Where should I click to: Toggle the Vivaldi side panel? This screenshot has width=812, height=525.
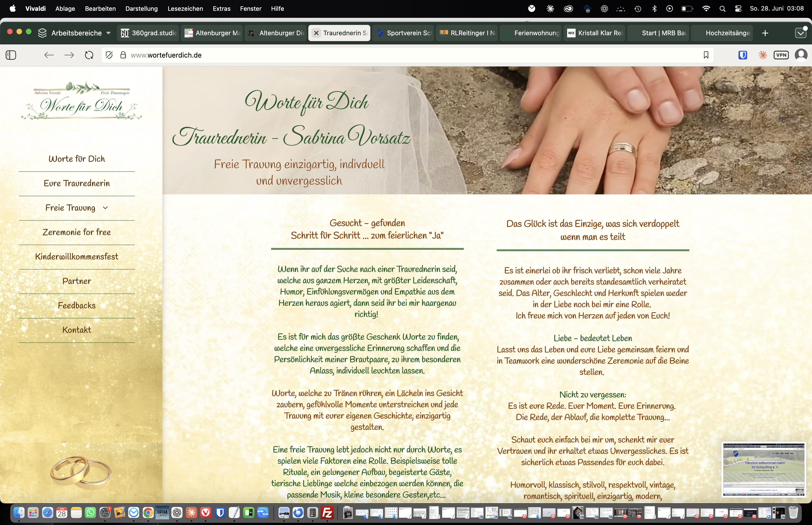pyautogui.click(x=11, y=55)
